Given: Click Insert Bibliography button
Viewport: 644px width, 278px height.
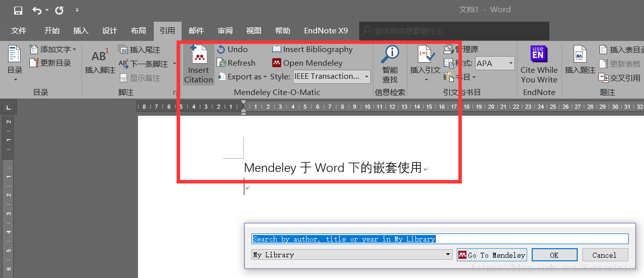Looking at the screenshot, I should tap(312, 50).
